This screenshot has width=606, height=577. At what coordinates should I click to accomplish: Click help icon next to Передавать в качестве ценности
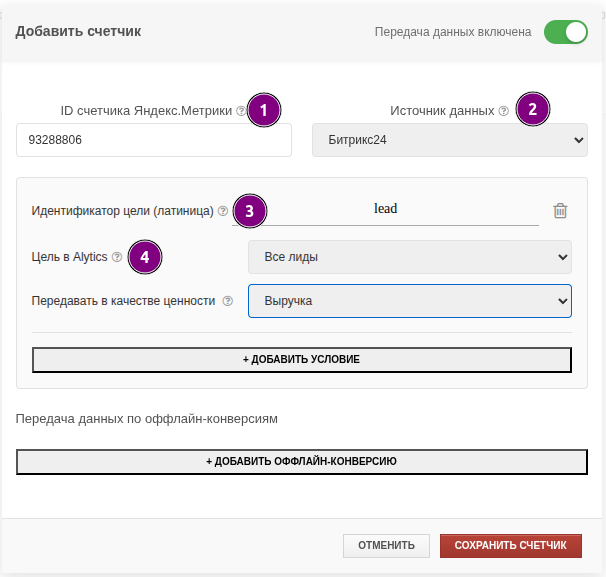pos(228,300)
